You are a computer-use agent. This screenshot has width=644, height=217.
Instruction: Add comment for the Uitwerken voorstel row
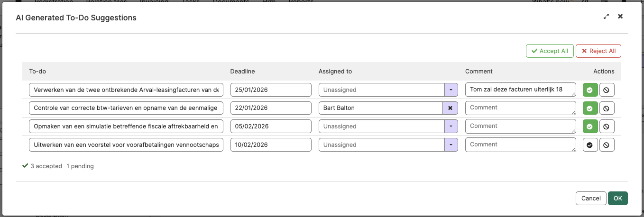pos(521,145)
